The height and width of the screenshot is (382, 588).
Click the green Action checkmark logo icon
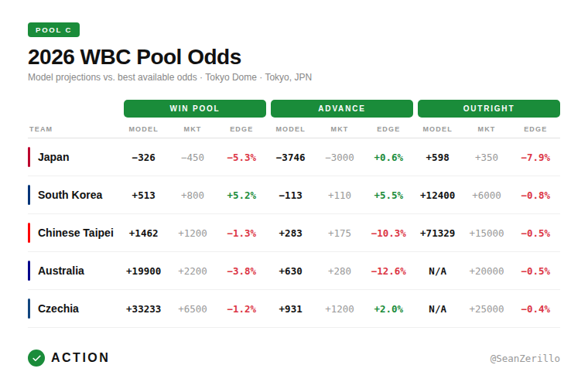pyautogui.click(x=36, y=358)
